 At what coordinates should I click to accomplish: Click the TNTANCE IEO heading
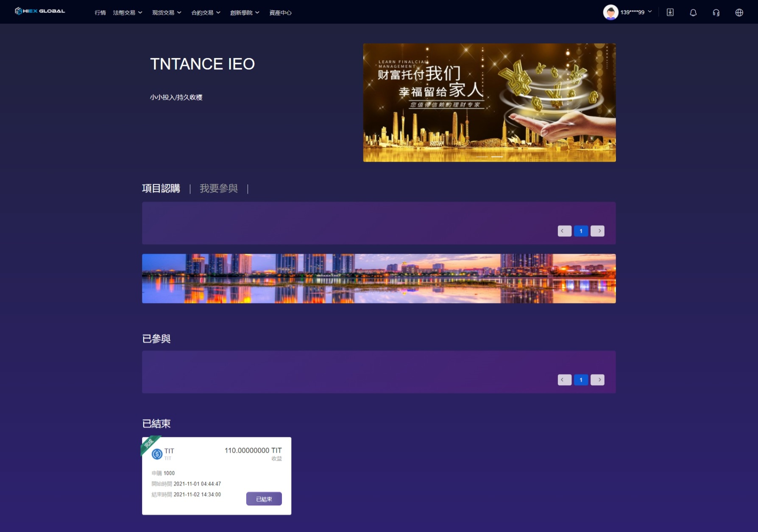pyautogui.click(x=202, y=64)
